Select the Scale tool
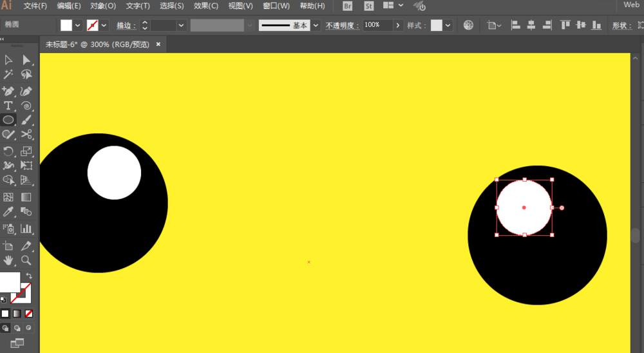The image size is (644, 353). pos(26,151)
